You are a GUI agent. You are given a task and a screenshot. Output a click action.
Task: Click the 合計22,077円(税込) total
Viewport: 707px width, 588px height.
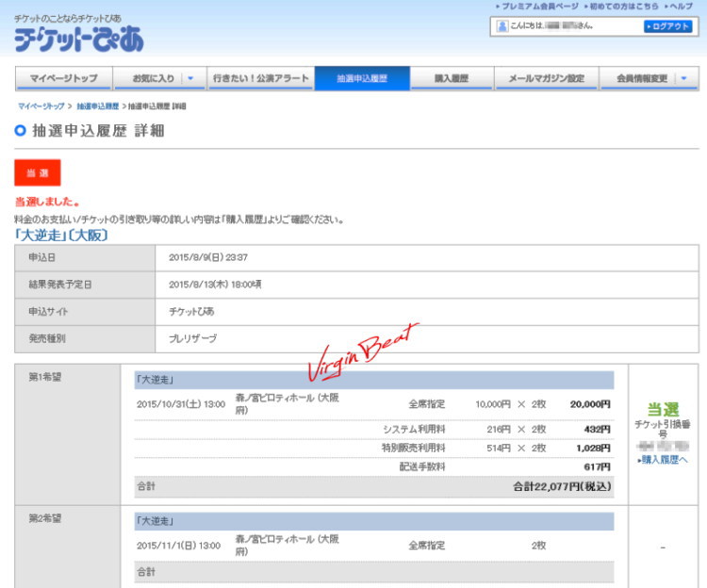point(562,486)
